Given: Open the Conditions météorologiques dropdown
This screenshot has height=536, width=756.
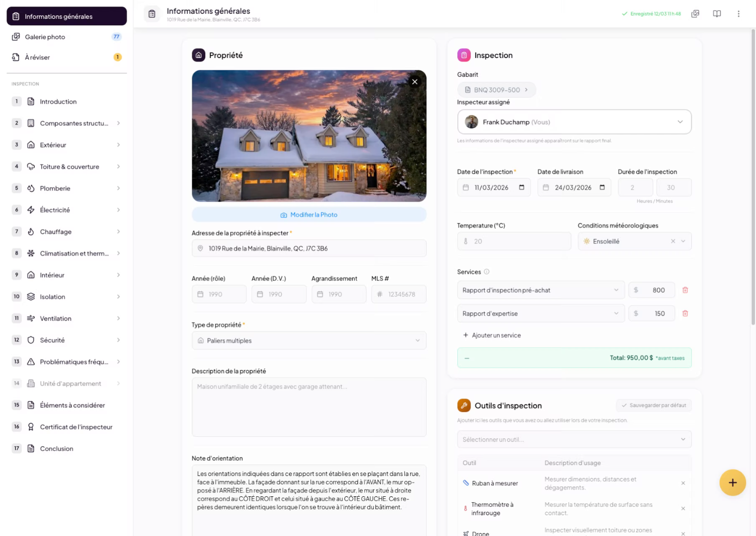Looking at the screenshot, I should 634,241.
